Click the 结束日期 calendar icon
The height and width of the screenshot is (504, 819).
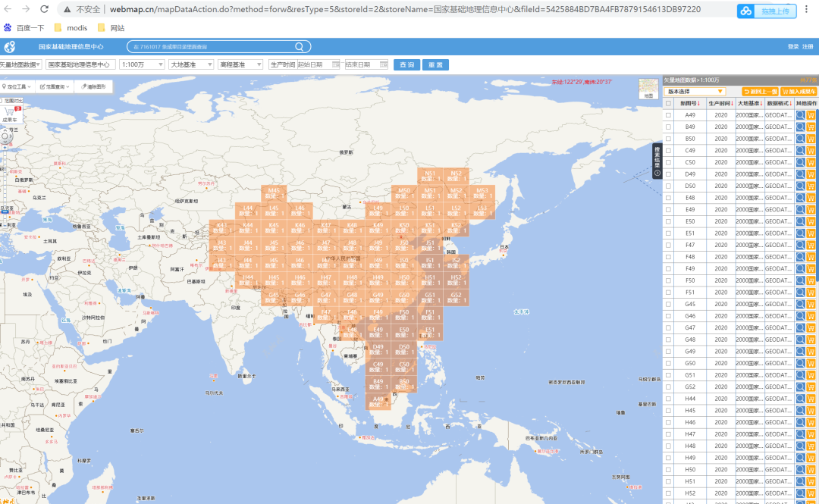(384, 64)
